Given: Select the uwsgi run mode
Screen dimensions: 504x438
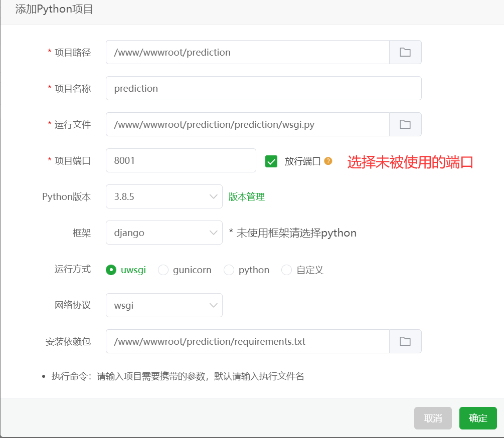Looking at the screenshot, I should tap(111, 270).
